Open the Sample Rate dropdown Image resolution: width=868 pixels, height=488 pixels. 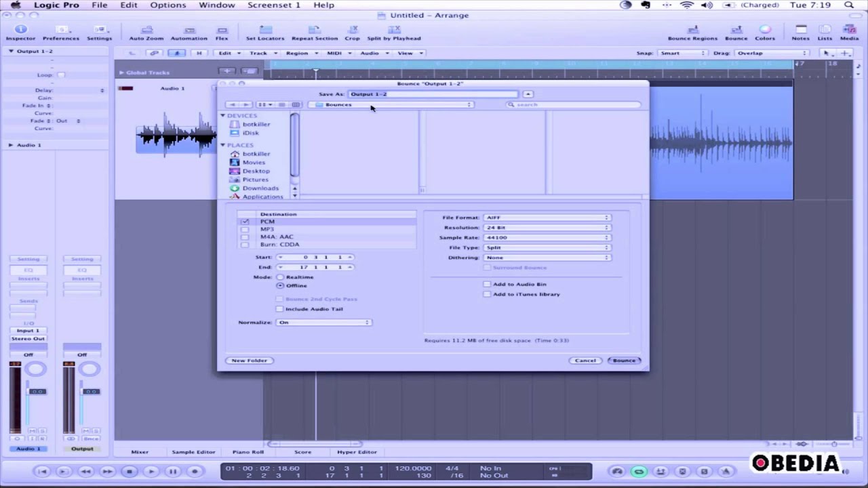(x=547, y=237)
